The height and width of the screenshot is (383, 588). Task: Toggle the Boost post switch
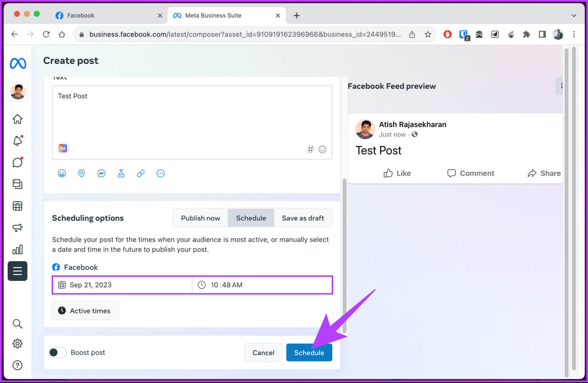(x=57, y=352)
